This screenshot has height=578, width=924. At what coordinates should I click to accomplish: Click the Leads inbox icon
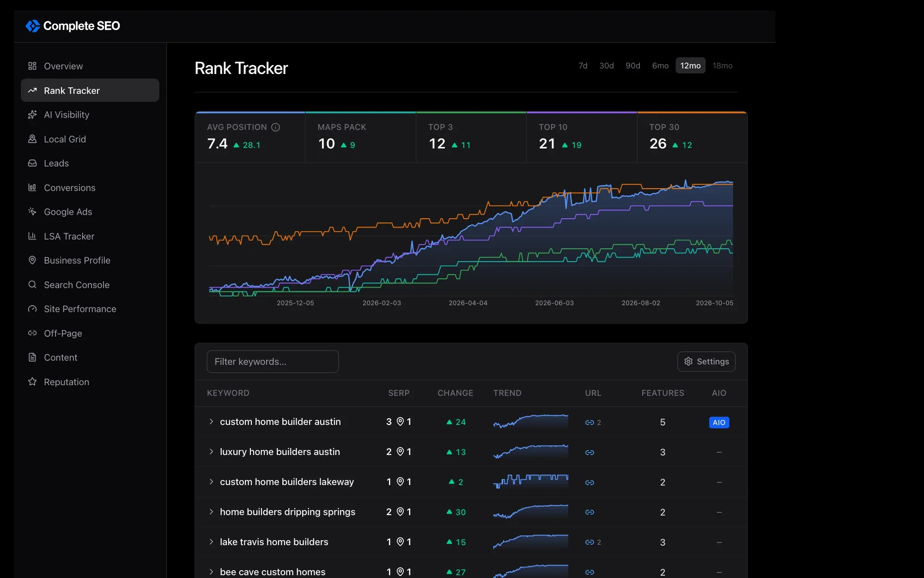pyautogui.click(x=32, y=163)
